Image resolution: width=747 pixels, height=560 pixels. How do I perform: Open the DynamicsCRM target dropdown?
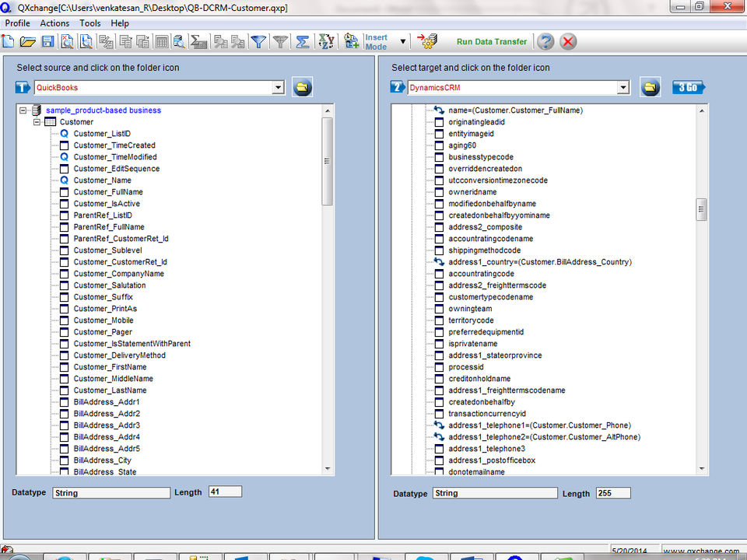pyautogui.click(x=623, y=88)
